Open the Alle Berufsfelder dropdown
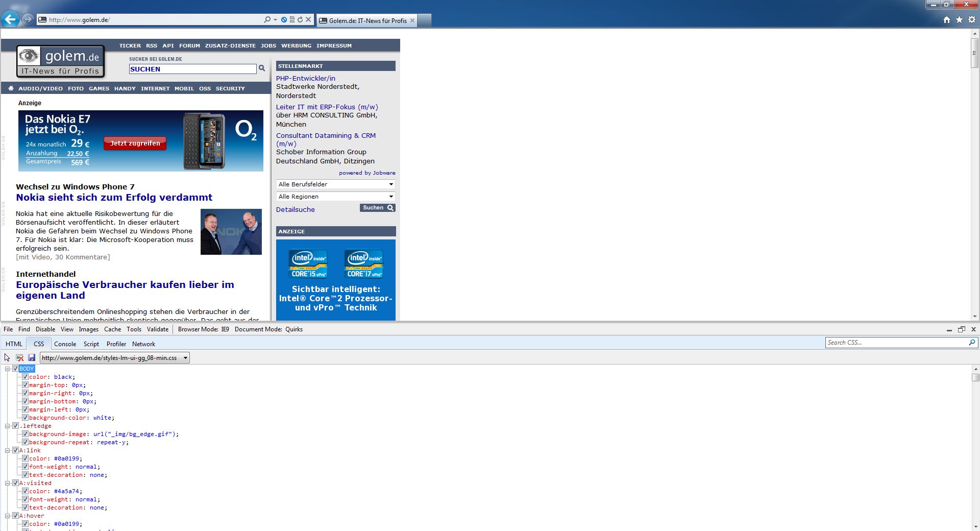 [x=335, y=184]
